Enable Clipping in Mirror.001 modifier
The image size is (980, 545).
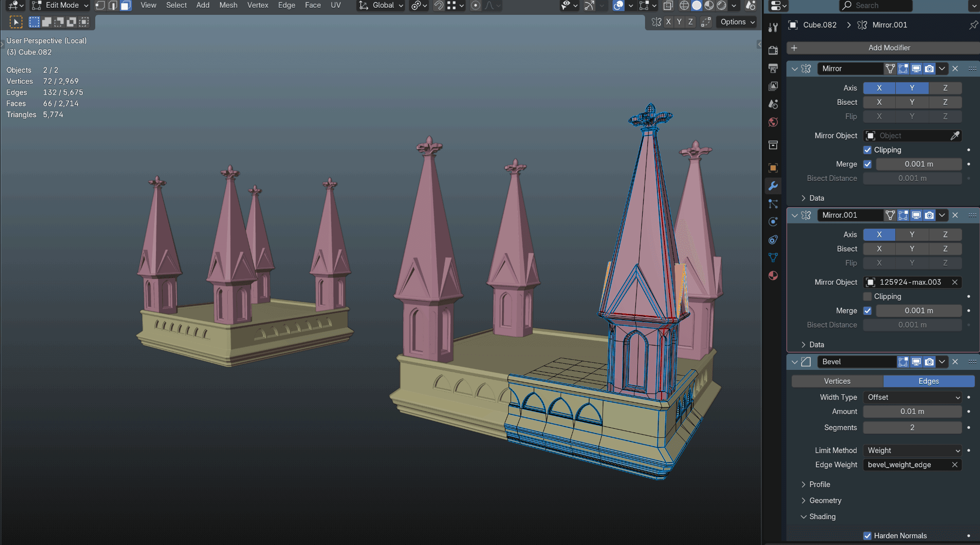click(x=867, y=296)
